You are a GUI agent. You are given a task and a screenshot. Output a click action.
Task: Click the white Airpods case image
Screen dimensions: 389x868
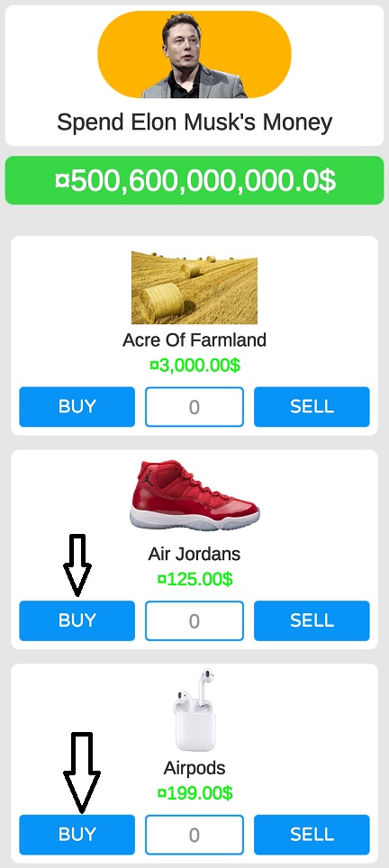[194, 710]
